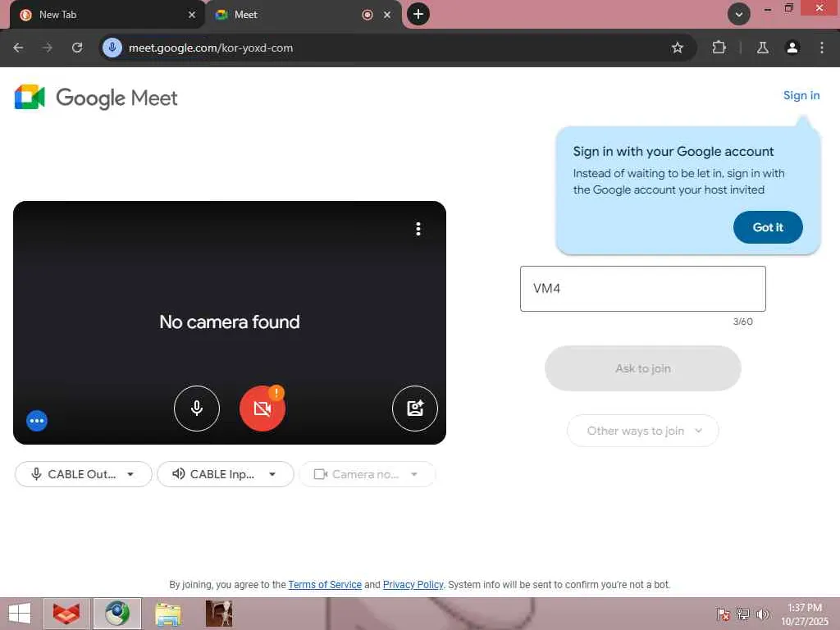Open the Terms of Service link
This screenshot has width=840, height=630.
point(325,584)
